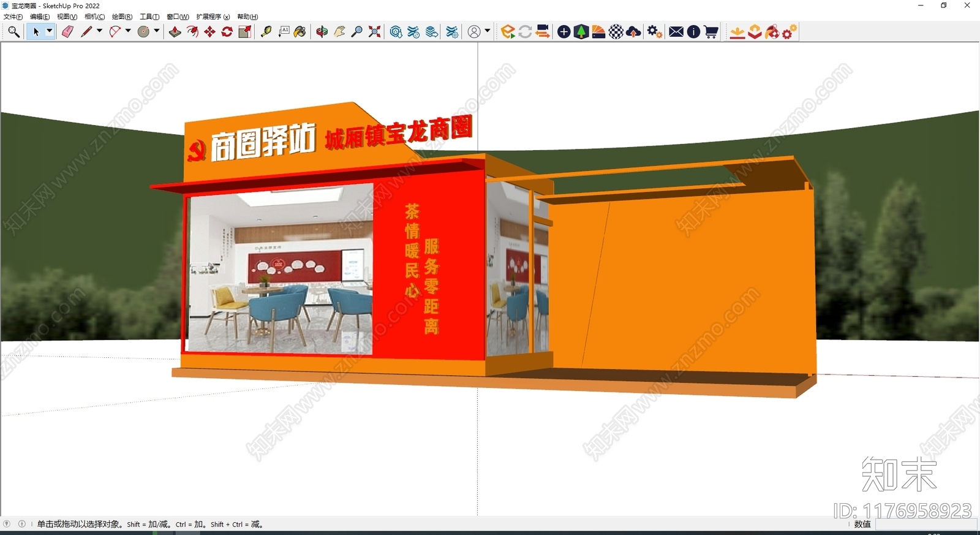This screenshot has width=980, height=535.
Task: Activate the Scale tool
Action: tap(244, 32)
